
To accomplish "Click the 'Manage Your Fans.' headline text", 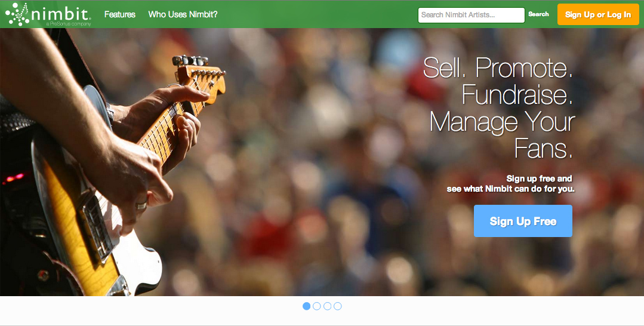I will pos(502,135).
